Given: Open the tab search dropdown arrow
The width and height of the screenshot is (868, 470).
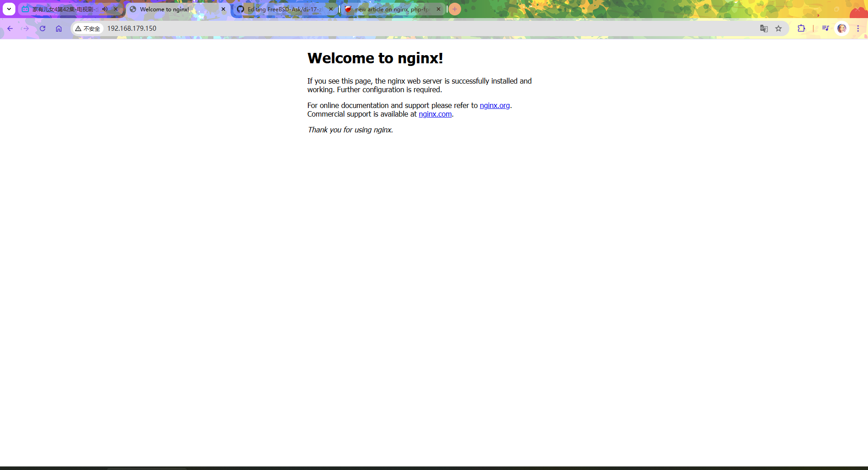Looking at the screenshot, I should [x=9, y=9].
